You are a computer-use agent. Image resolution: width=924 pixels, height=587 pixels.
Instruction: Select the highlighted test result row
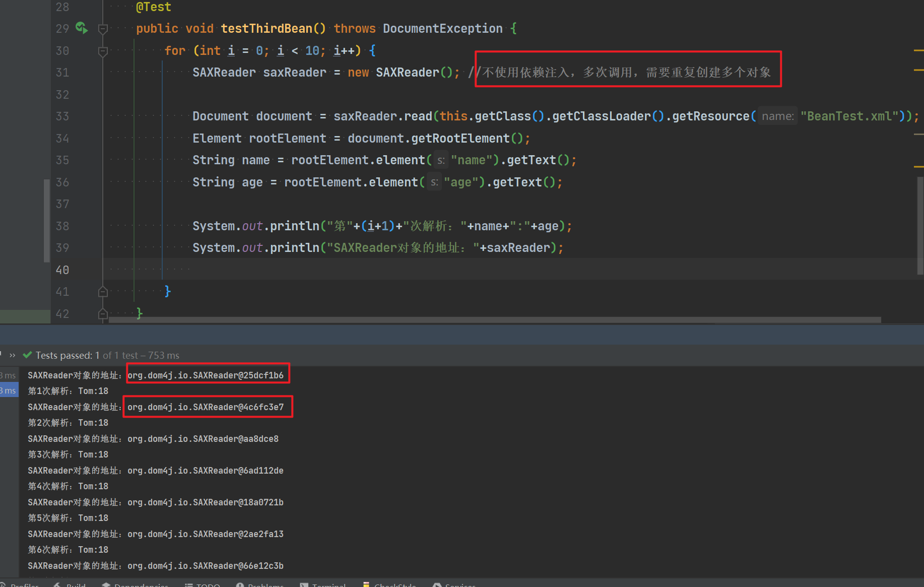coord(9,391)
